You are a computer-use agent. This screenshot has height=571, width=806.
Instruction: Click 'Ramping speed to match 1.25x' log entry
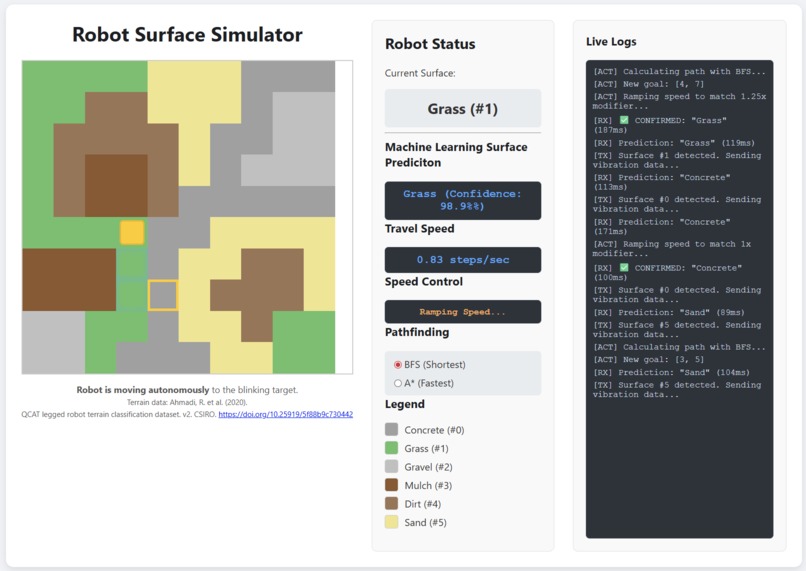pos(679,101)
